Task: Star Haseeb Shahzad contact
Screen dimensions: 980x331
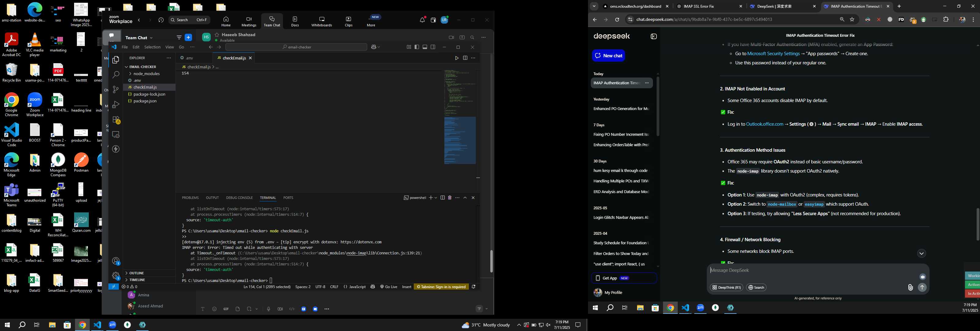Action: (217, 35)
